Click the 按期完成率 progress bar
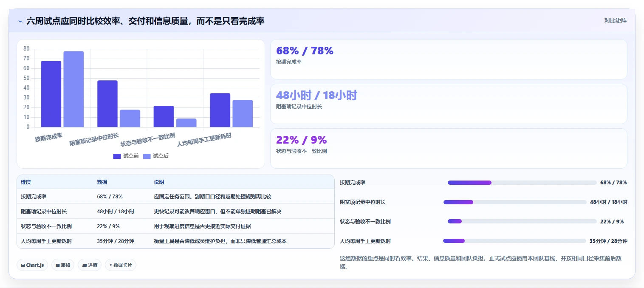This screenshot has width=644, height=288. point(522,183)
